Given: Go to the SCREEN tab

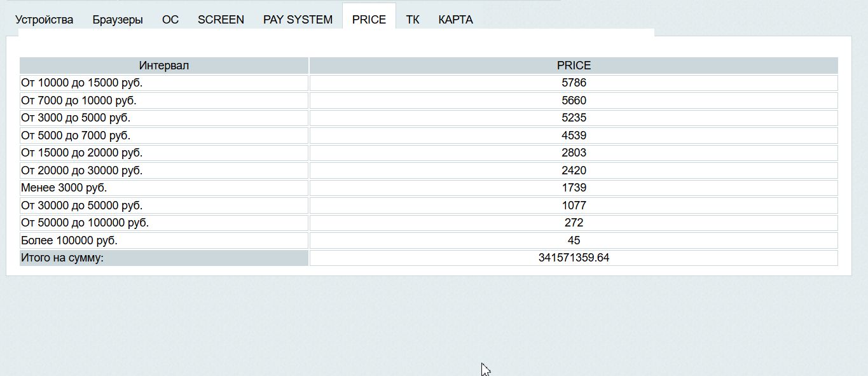Looking at the screenshot, I should coord(221,20).
